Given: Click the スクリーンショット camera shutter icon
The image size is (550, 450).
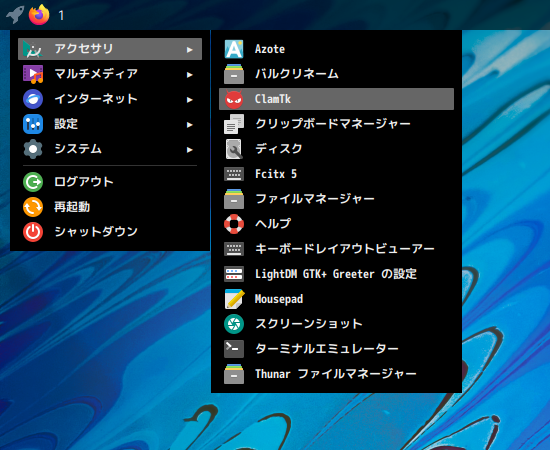Looking at the screenshot, I should 234,324.
